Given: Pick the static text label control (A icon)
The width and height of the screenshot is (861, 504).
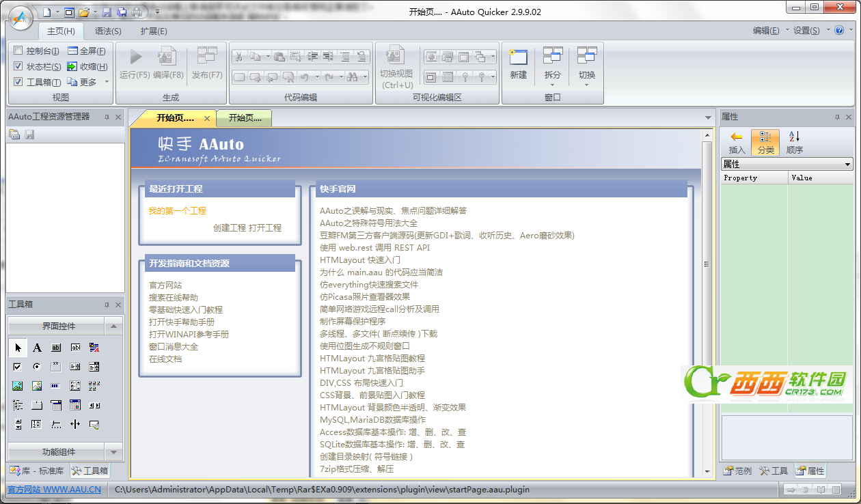Looking at the screenshot, I should click(37, 348).
